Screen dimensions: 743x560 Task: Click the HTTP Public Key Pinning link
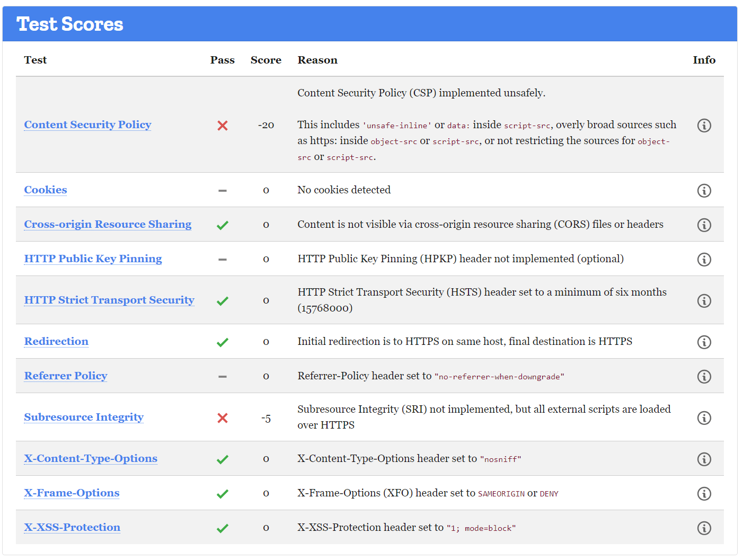pos(93,259)
